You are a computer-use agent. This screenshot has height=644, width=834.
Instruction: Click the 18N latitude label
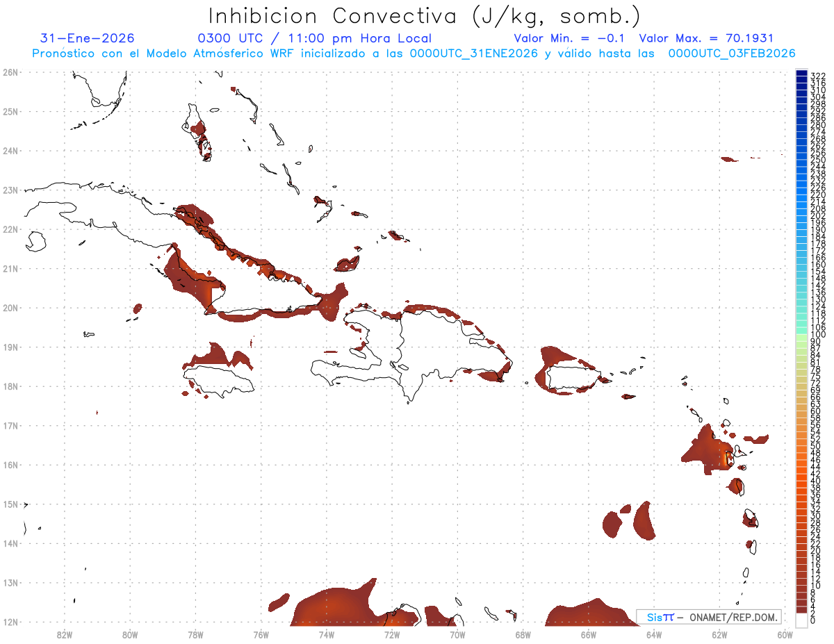[x=10, y=386]
